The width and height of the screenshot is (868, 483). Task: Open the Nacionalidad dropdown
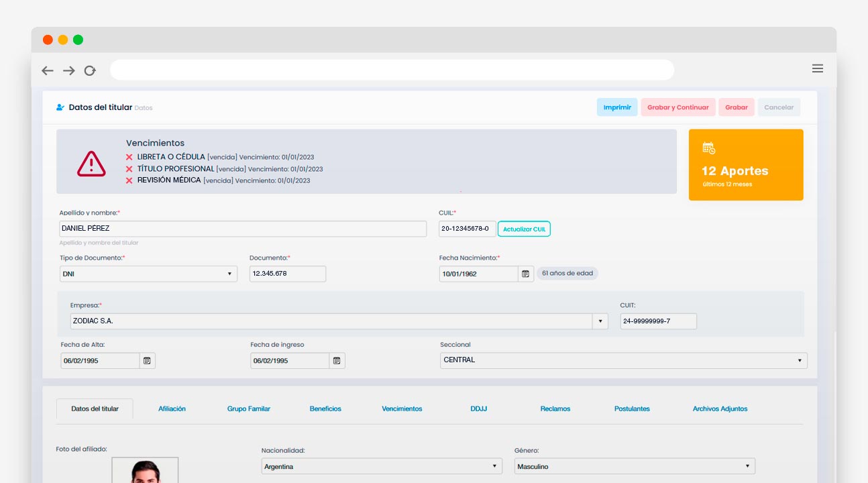(x=382, y=466)
